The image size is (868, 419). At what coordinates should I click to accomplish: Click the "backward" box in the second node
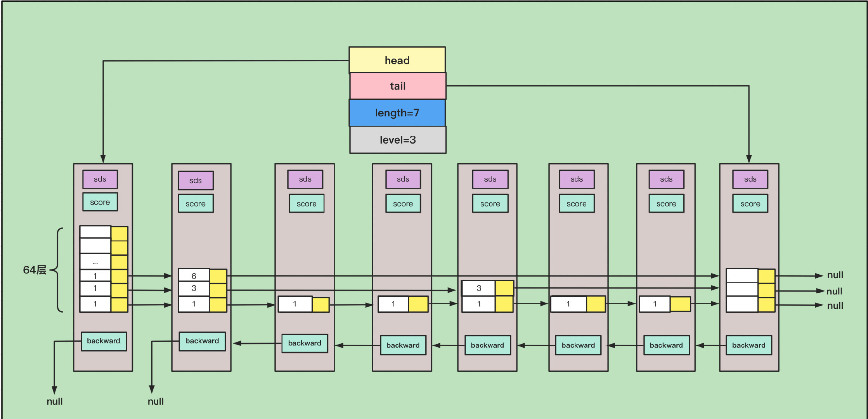coord(202,341)
